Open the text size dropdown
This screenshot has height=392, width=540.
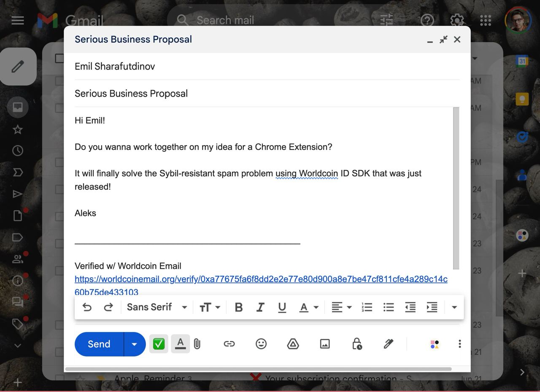pyautogui.click(x=210, y=307)
